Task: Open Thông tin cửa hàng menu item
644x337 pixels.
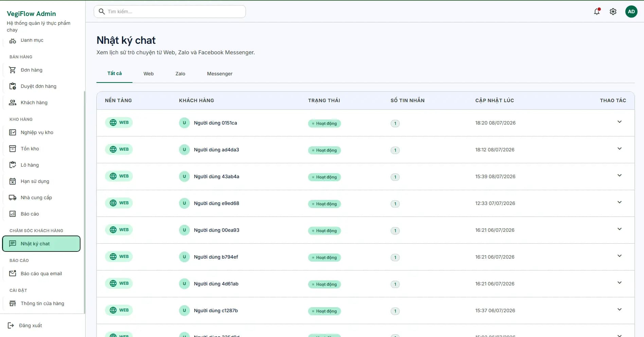Action: point(41,303)
